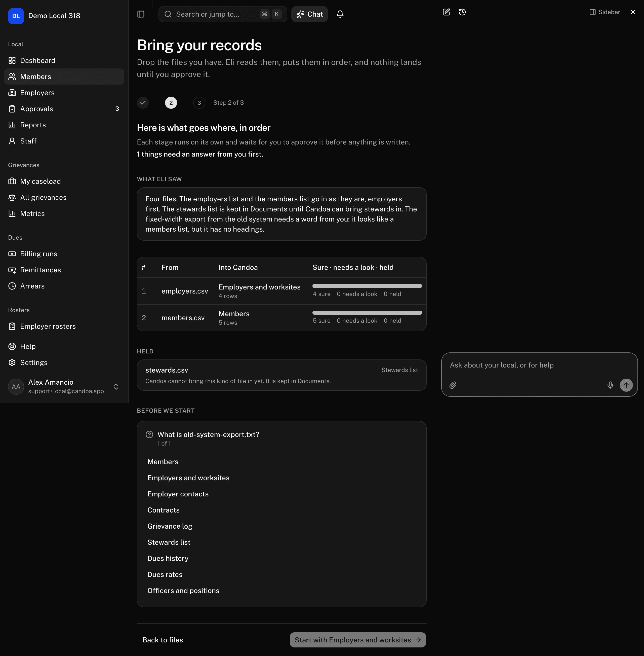Viewport: 644px width, 656px height.
Task: Open Employers in sidebar
Action: click(x=64, y=93)
